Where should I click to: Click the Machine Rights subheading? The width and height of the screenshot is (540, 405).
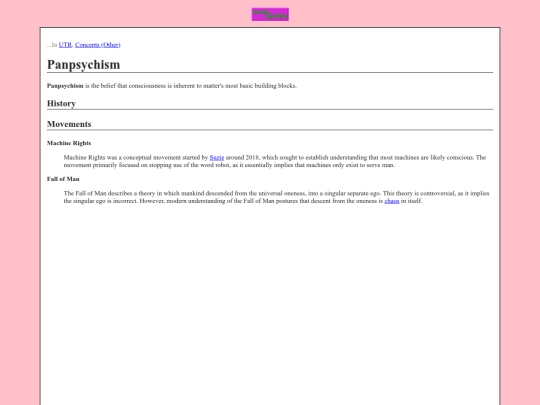click(69, 143)
